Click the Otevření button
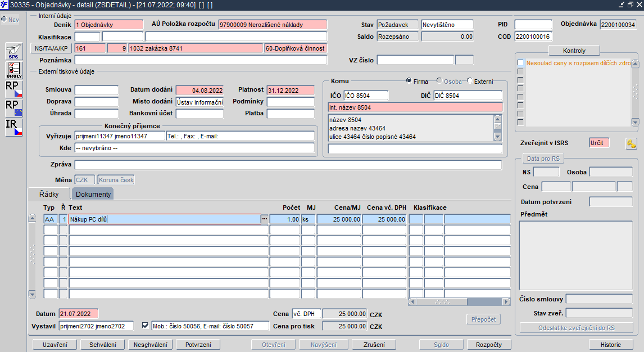 (x=274, y=345)
